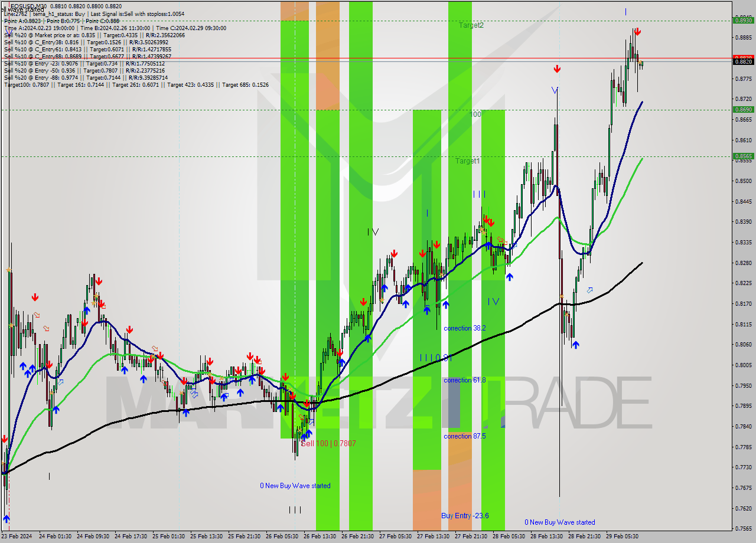Click the 27 Feb 13:30 time label
The height and width of the screenshot is (543, 756).
[x=434, y=537]
